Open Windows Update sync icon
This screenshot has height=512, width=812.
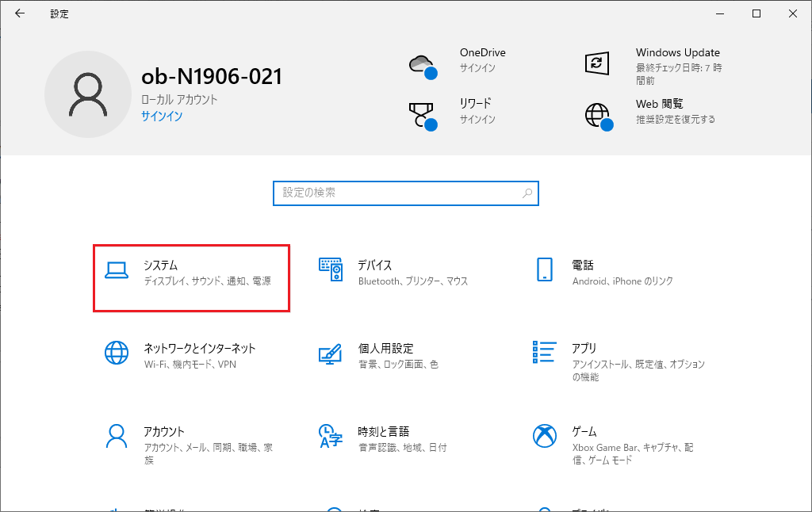(596, 63)
